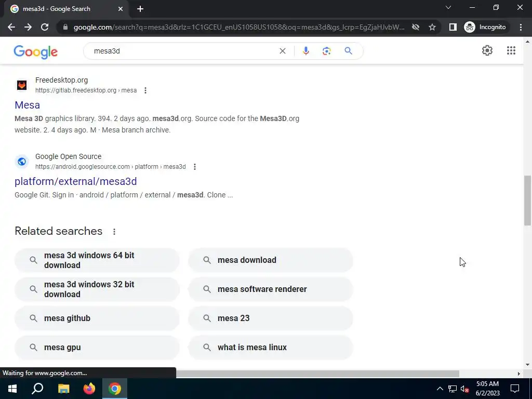The image size is (532, 399).
Task: Search 'mesa download' suggestion
Action: coord(270,260)
